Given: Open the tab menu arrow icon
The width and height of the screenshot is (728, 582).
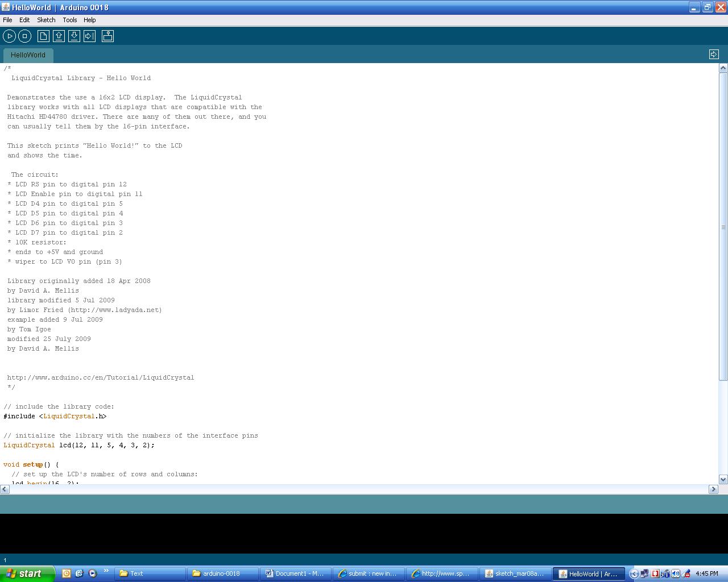Looking at the screenshot, I should [714, 54].
